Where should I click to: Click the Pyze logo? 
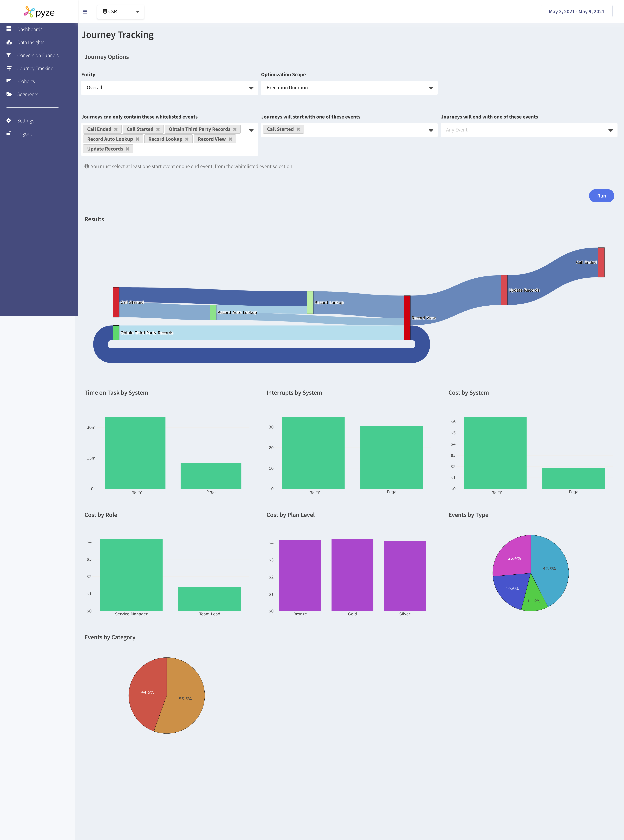pos(39,12)
